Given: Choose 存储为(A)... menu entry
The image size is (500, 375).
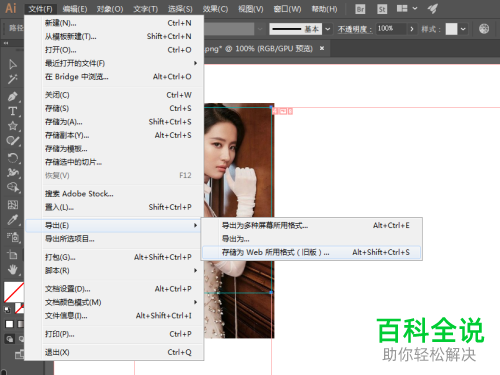Looking at the screenshot, I should 114,122.
